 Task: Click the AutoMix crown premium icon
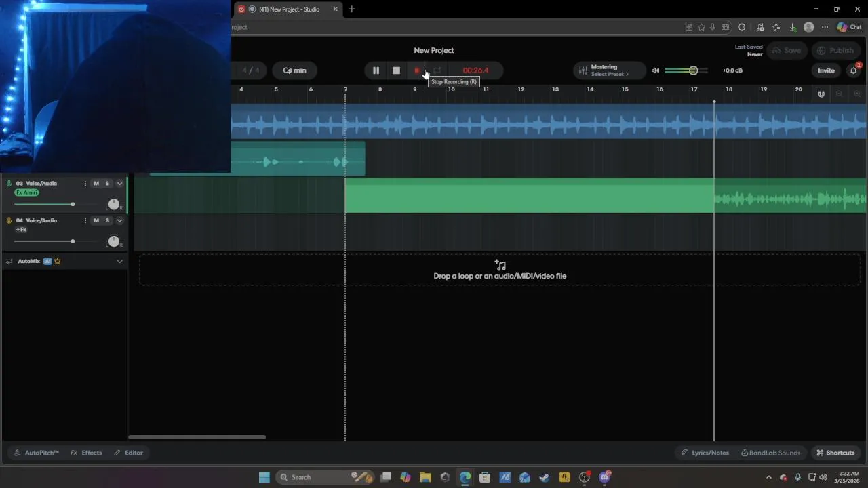point(57,261)
